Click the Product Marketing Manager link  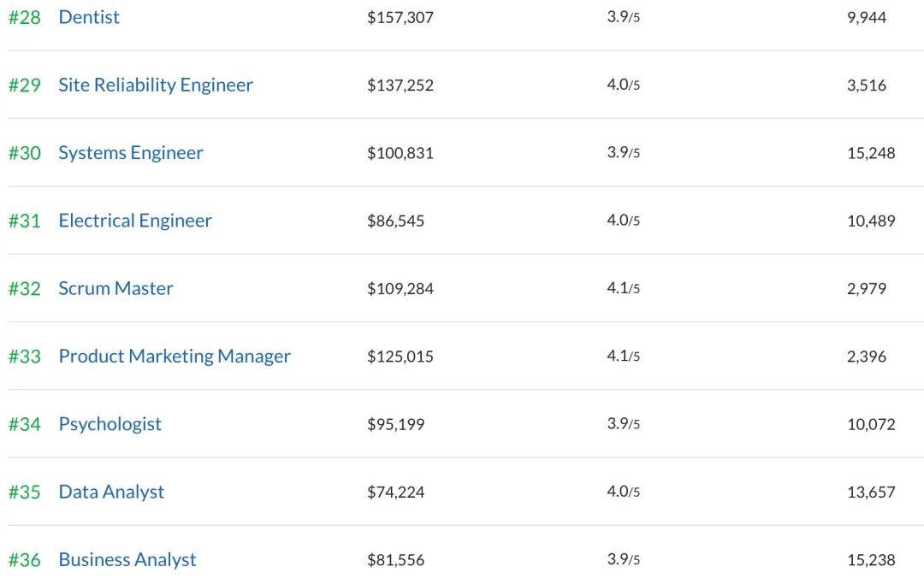point(175,356)
